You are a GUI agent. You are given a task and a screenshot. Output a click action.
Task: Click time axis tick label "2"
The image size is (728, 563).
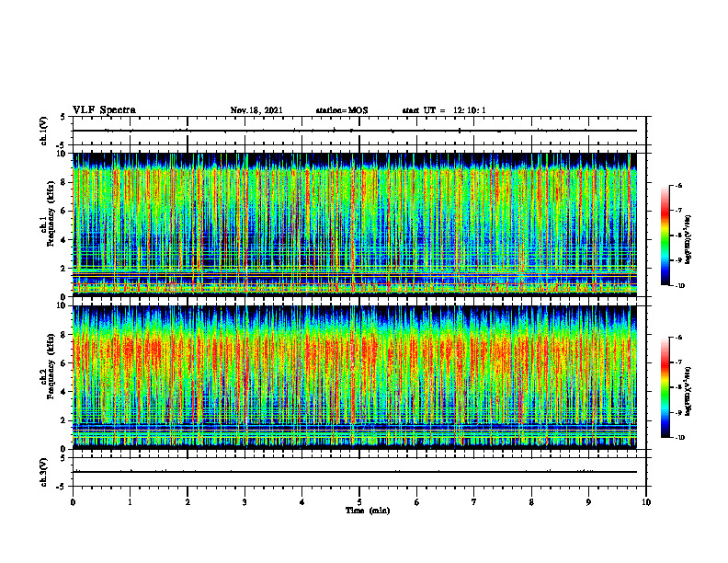[x=188, y=502]
